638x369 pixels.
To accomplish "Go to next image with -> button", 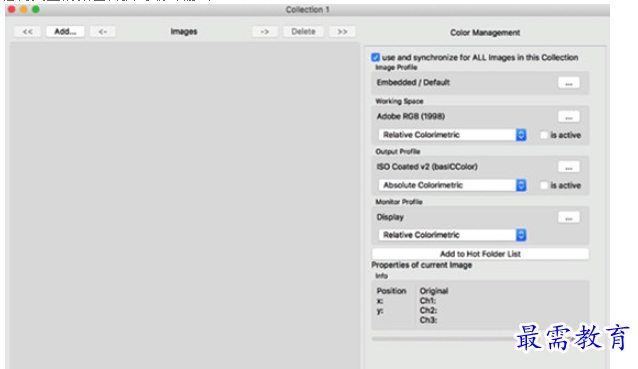I will [265, 32].
